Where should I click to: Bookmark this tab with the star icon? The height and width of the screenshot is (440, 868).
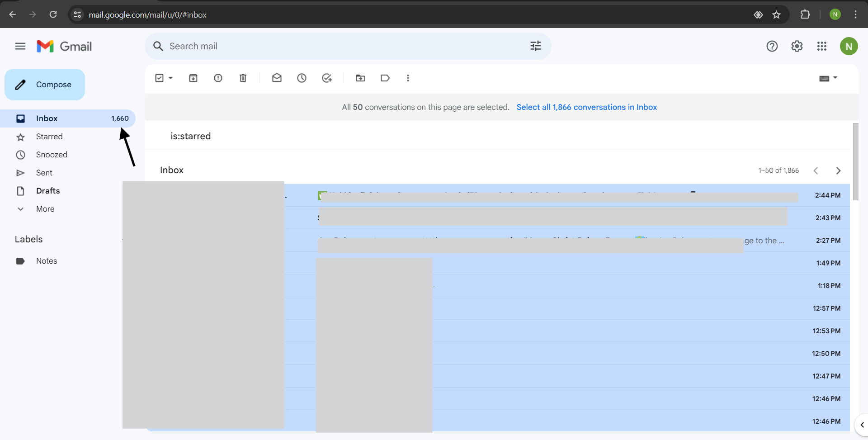click(x=776, y=14)
